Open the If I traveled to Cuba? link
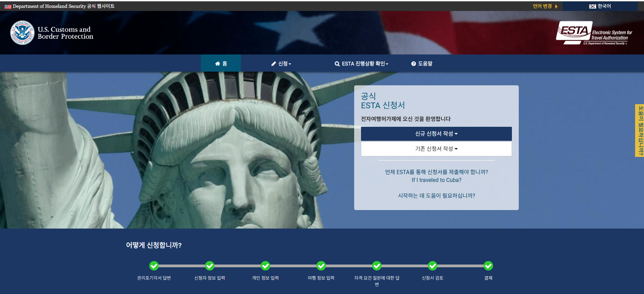The image size is (644, 294). point(436,180)
